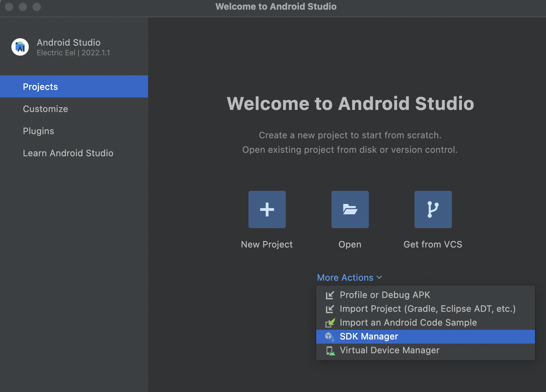Switch to the Customize tab

pos(74,109)
